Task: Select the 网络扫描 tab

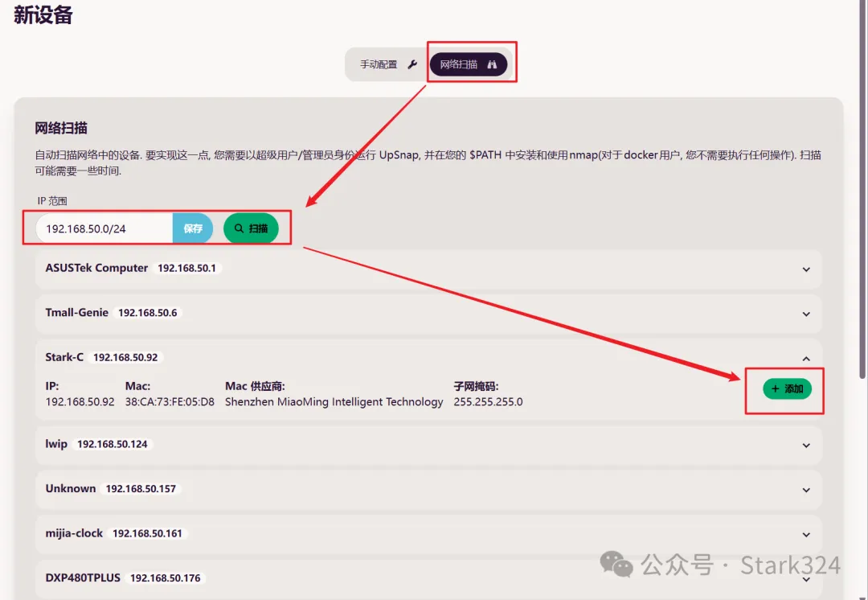Action: click(469, 64)
